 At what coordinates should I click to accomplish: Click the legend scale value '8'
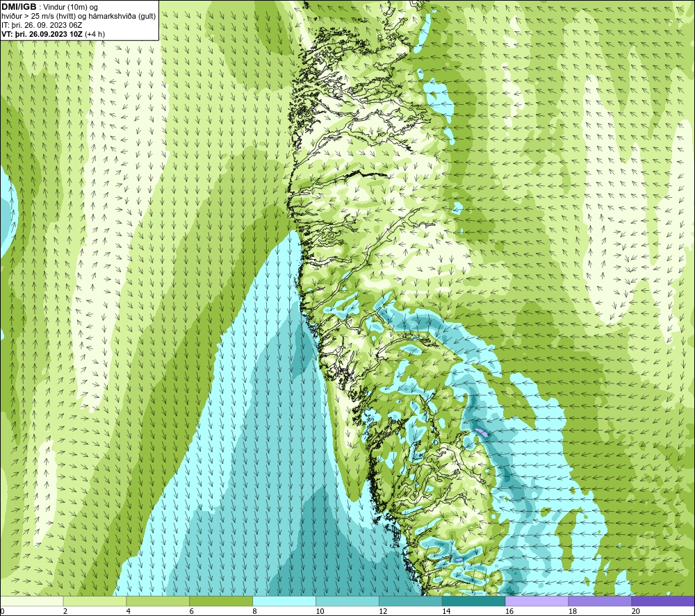pos(255,611)
